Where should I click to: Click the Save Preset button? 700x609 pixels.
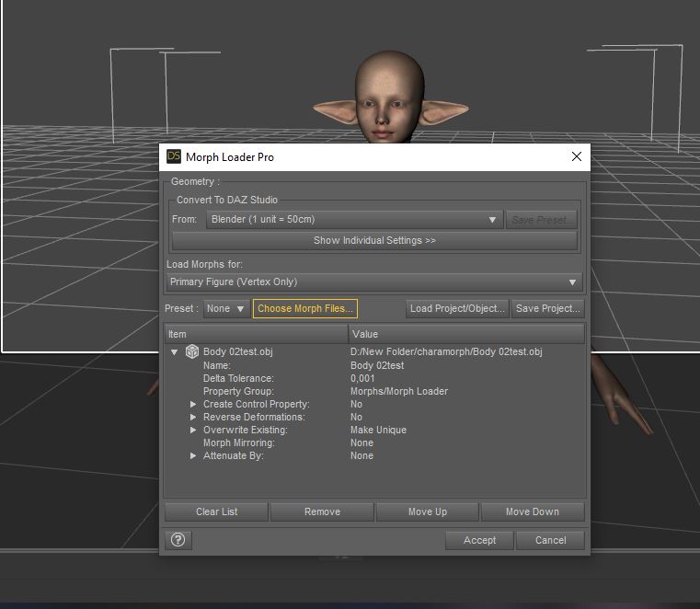[x=541, y=220]
